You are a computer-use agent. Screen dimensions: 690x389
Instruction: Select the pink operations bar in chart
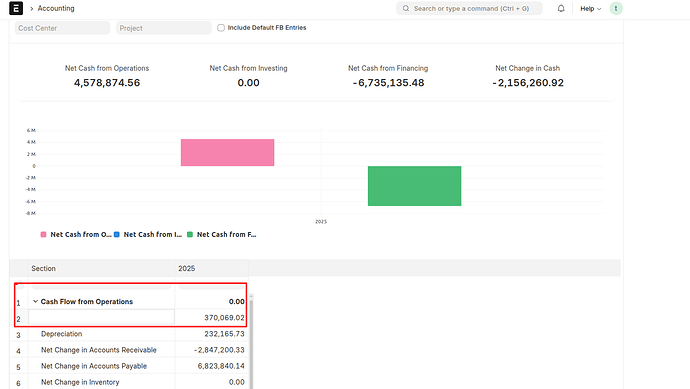click(228, 152)
